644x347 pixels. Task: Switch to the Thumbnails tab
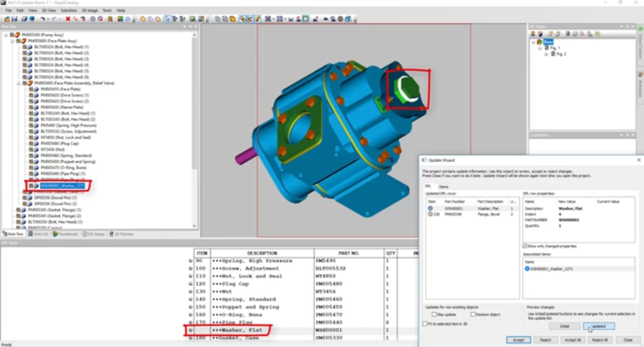(x=65, y=234)
